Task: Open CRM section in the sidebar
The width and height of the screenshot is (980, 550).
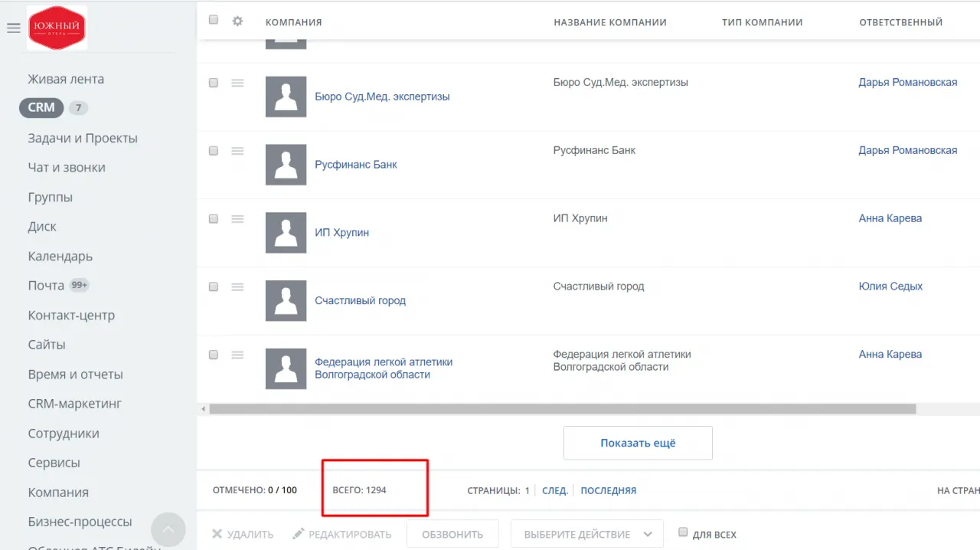Action: click(x=41, y=108)
